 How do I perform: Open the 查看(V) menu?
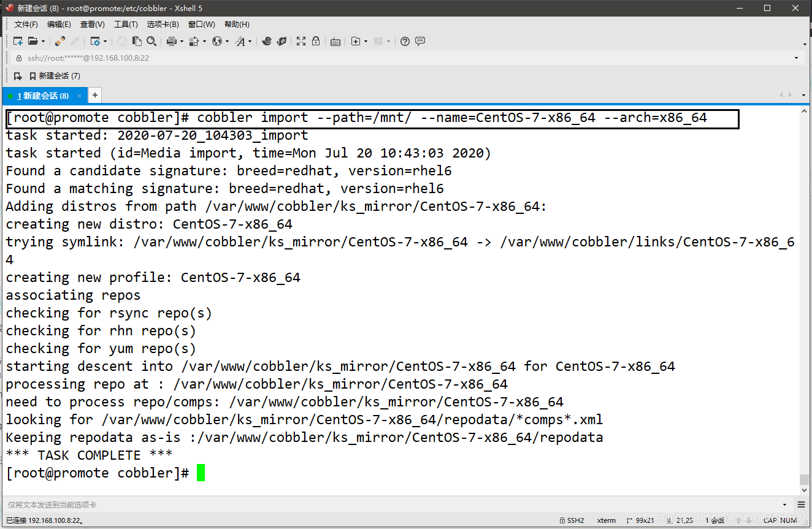pyautogui.click(x=92, y=25)
